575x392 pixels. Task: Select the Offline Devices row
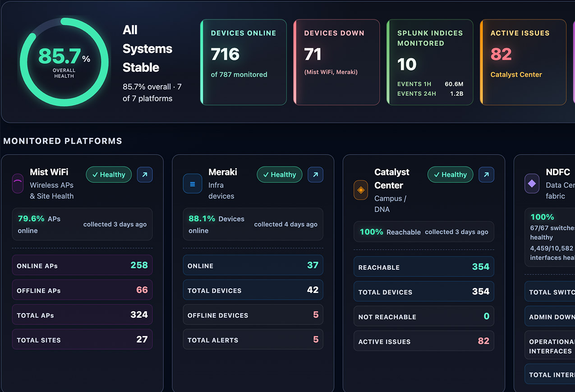pos(253,315)
